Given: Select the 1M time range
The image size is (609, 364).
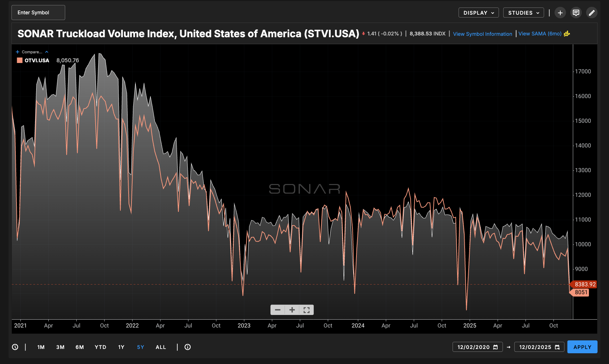Looking at the screenshot, I should click(x=41, y=347).
